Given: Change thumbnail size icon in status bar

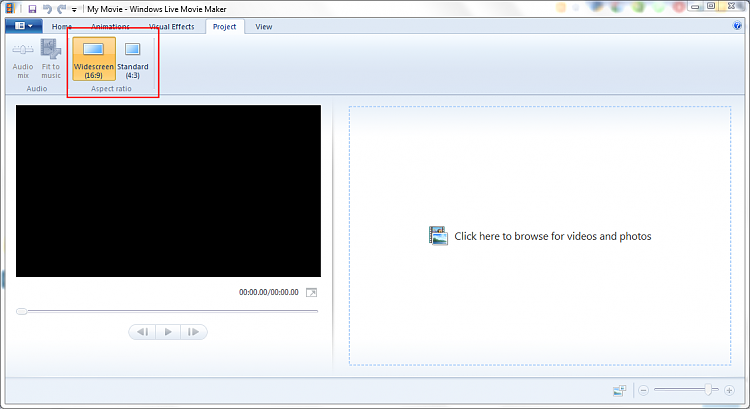Looking at the screenshot, I should pos(620,391).
